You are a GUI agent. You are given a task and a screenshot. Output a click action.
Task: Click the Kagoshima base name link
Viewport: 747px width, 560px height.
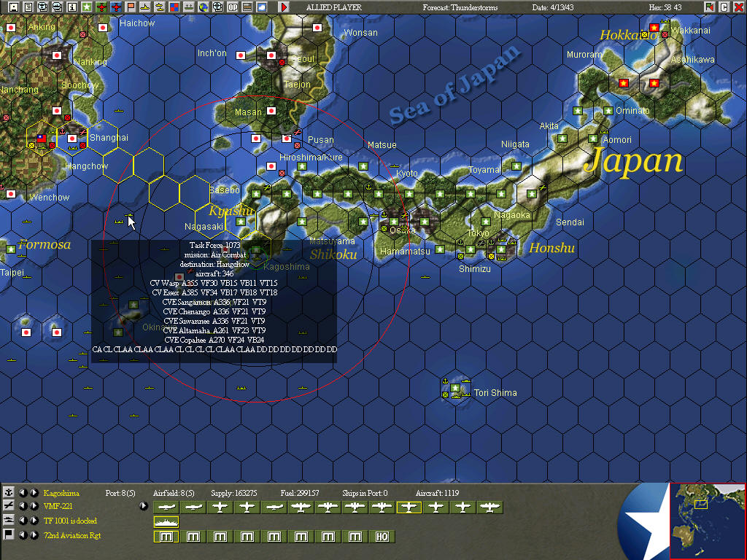pos(60,492)
